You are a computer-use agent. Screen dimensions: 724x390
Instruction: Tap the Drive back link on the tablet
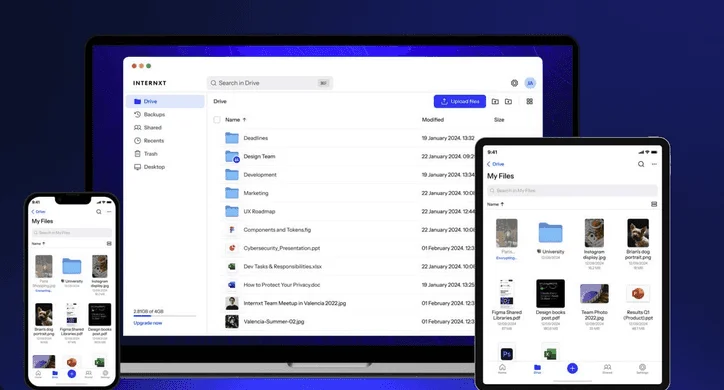coord(495,164)
